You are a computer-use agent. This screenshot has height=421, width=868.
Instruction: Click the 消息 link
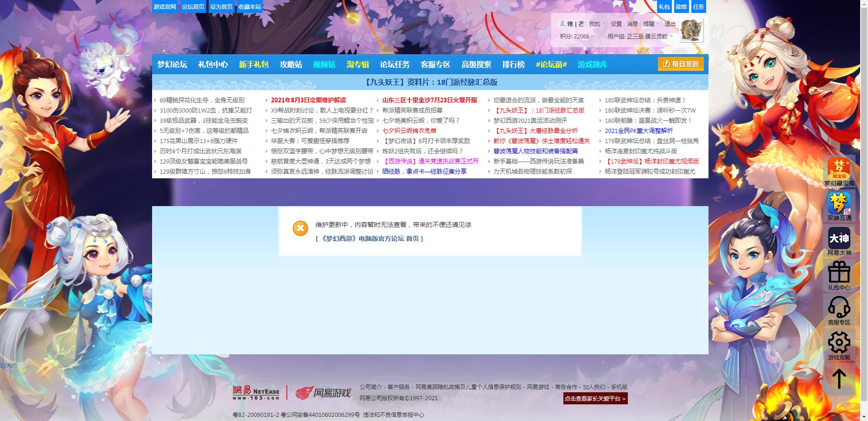(x=632, y=24)
